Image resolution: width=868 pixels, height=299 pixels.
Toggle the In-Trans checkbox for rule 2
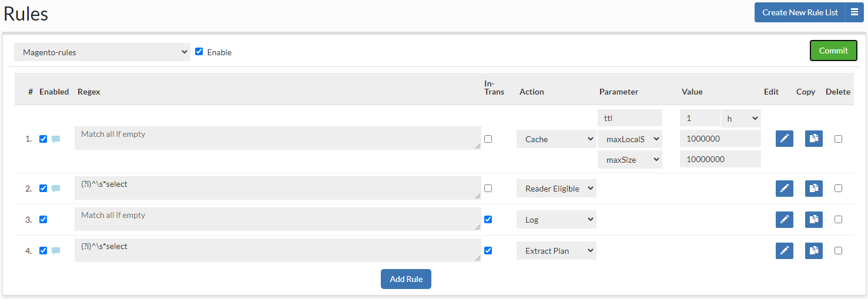click(488, 189)
